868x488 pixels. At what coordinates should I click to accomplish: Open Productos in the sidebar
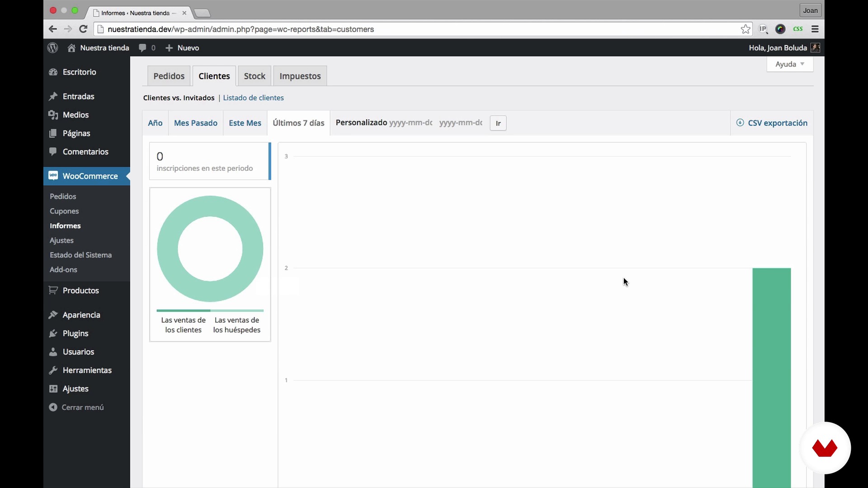point(86,291)
